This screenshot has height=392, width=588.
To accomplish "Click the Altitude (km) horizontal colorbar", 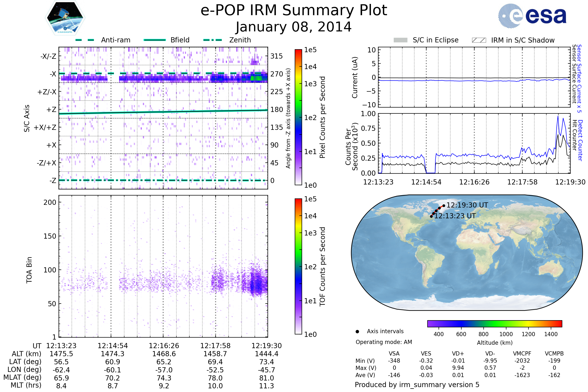I will (494, 324).
